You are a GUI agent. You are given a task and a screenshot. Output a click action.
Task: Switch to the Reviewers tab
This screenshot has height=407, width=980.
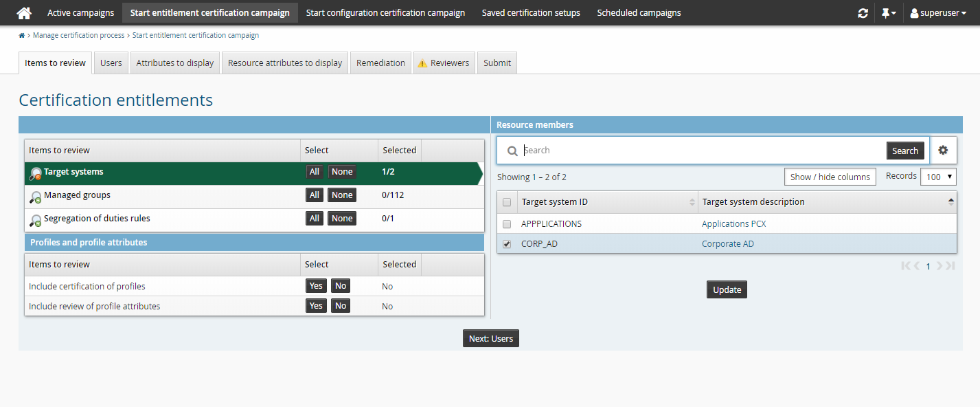click(x=444, y=63)
